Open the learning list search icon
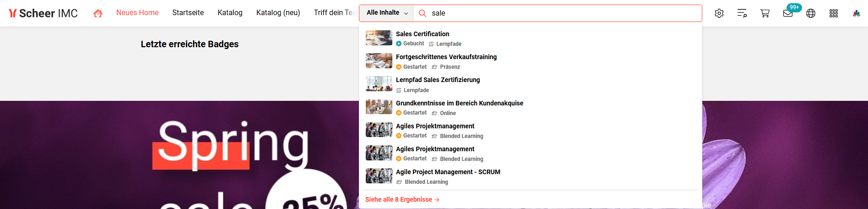 tap(742, 13)
